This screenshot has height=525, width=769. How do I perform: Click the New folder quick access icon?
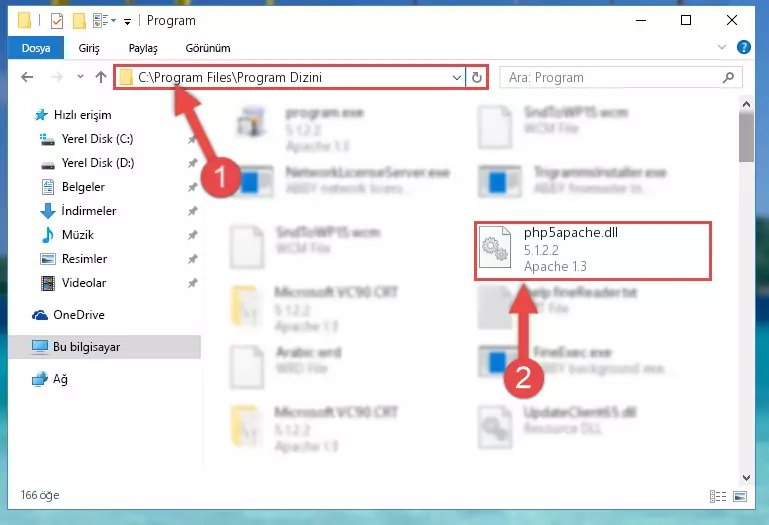(78, 21)
